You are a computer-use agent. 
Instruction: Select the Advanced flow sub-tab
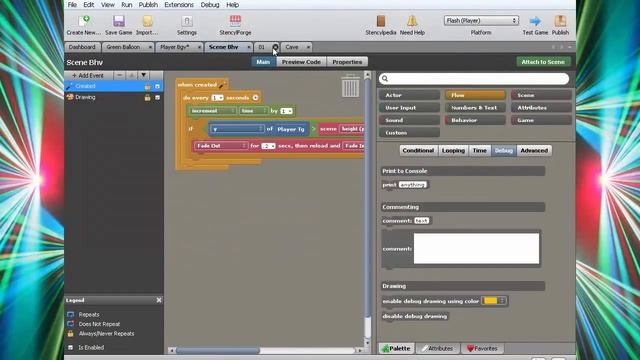coord(534,150)
